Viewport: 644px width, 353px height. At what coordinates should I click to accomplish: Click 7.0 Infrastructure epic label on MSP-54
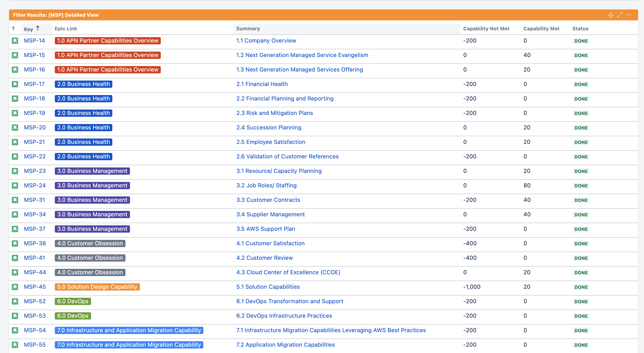click(129, 330)
